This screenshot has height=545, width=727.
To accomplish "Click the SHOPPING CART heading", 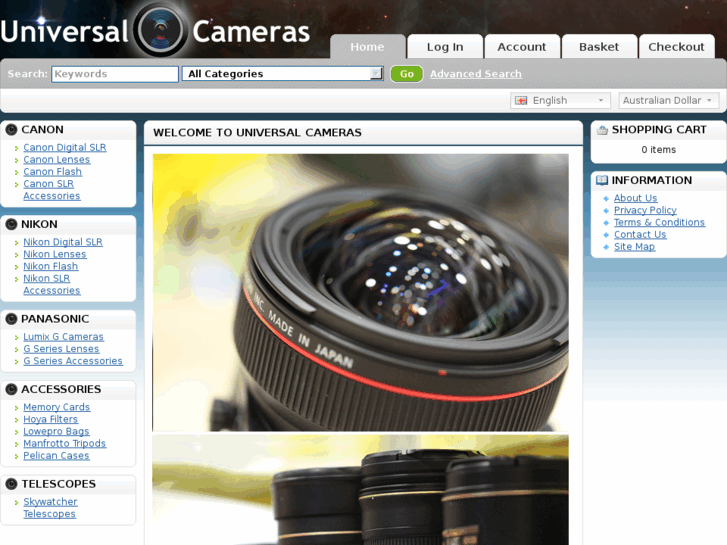I will pos(659,130).
